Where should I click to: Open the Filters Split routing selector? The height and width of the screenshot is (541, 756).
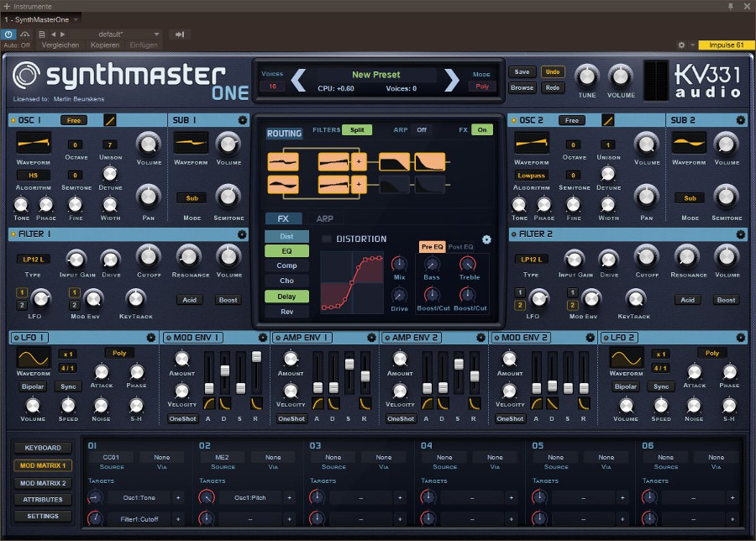pyautogui.click(x=357, y=129)
